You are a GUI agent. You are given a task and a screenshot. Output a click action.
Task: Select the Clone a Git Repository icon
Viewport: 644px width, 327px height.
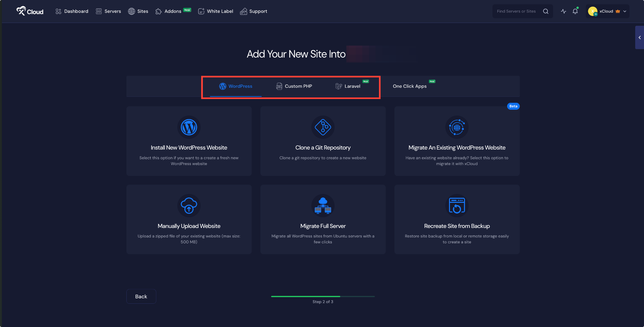click(x=323, y=127)
